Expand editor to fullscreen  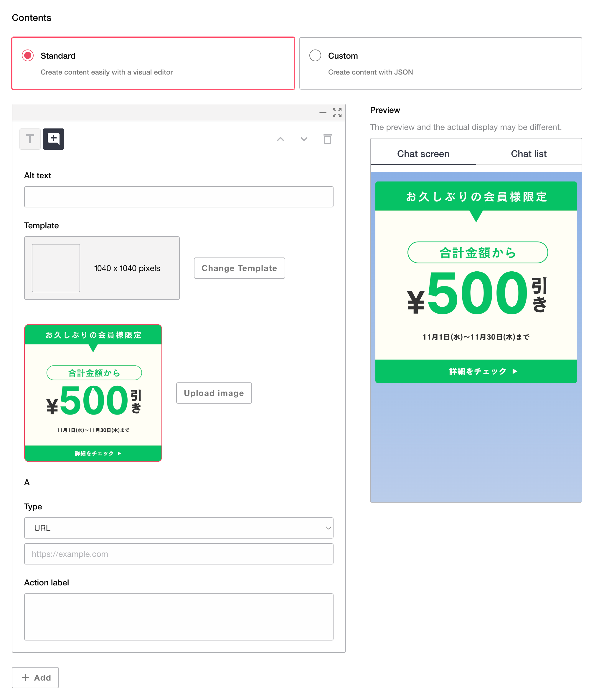[337, 113]
